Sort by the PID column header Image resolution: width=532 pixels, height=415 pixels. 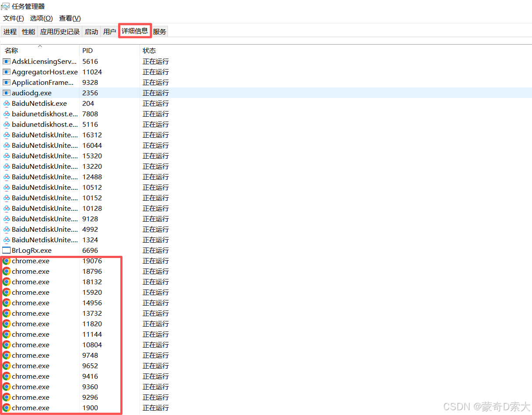110,50
